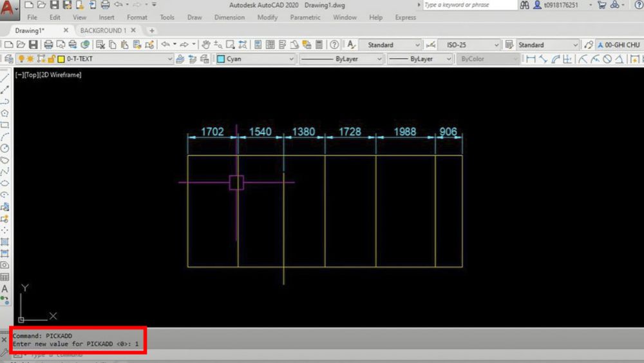Select the Angular dimension tool

(620, 59)
